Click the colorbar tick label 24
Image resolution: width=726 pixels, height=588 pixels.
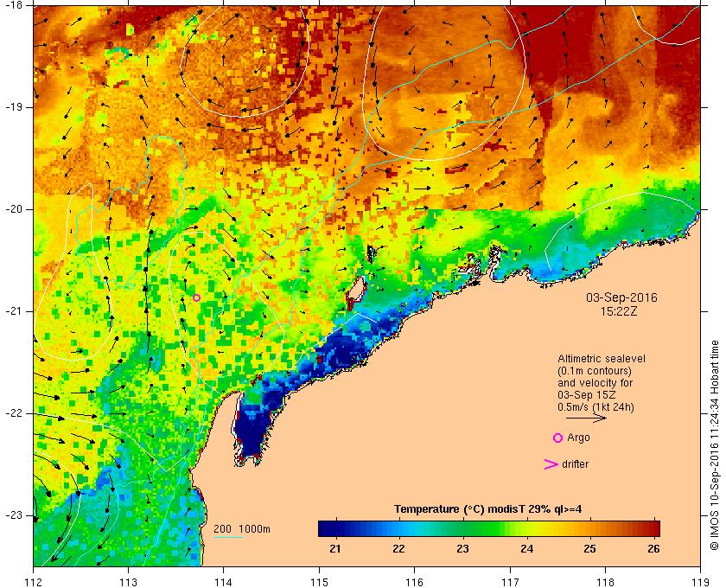pyautogui.click(x=526, y=549)
